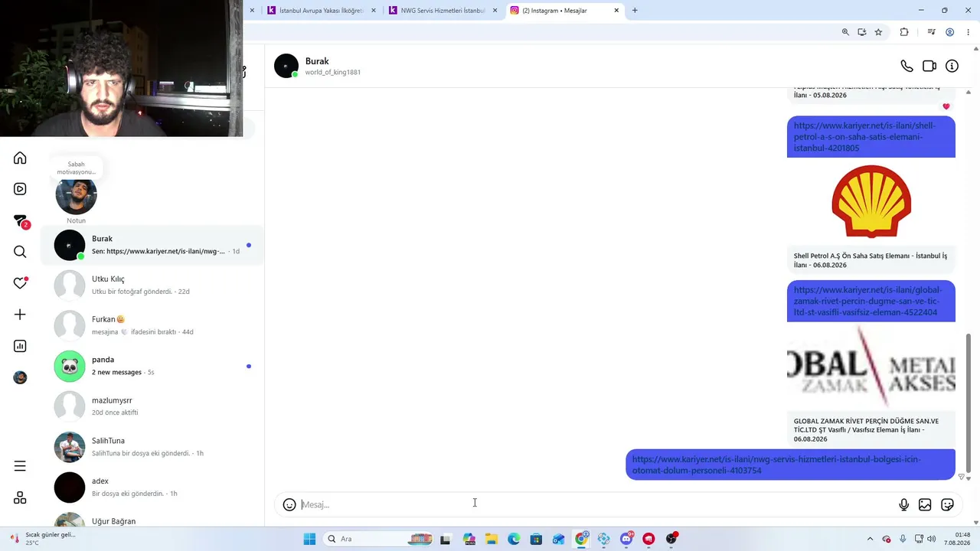Viewport: 980px width, 551px height.
Task: Open the Windows Start menu
Action: click(x=309, y=539)
